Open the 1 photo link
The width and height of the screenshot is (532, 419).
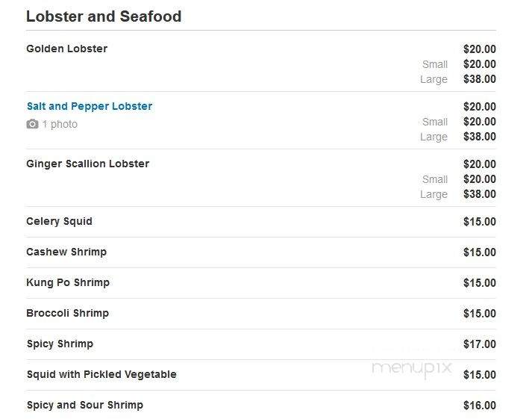[x=60, y=124]
